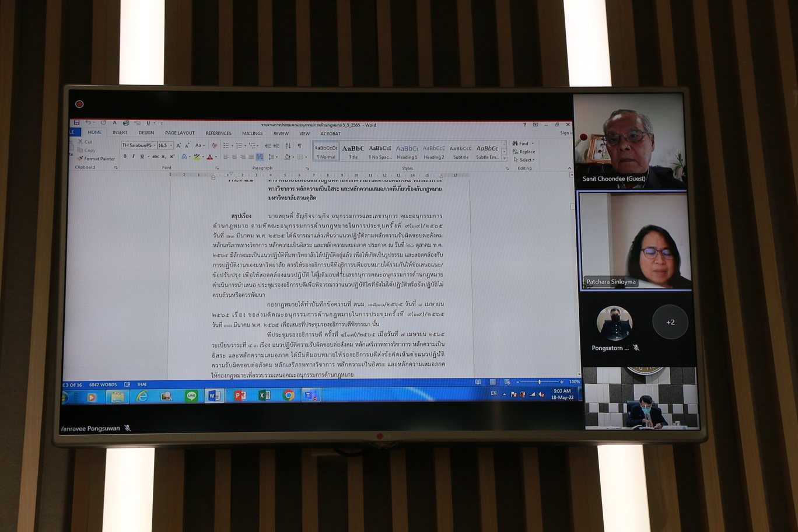This screenshot has width=798, height=532.
Task: Open Excel from the taskbar
Action: pos(264,395)
